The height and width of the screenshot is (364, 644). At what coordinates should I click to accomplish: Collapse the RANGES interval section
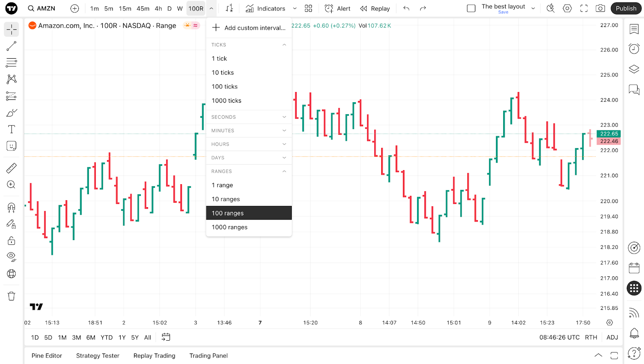click(249, 171)
